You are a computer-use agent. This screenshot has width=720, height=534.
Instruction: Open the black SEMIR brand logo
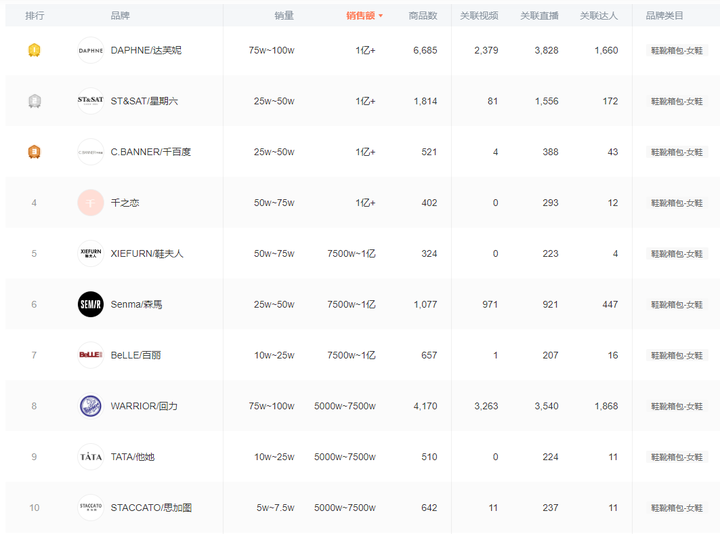coord(90,304)
